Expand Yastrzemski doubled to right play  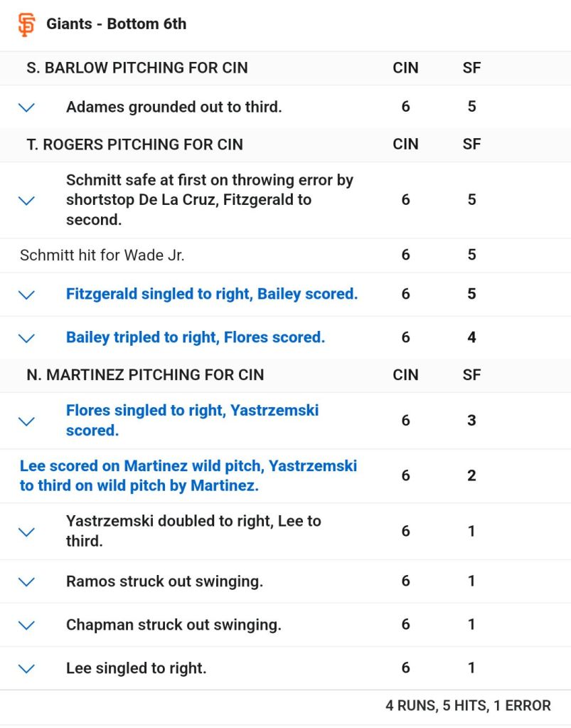(x=26, y=532)
